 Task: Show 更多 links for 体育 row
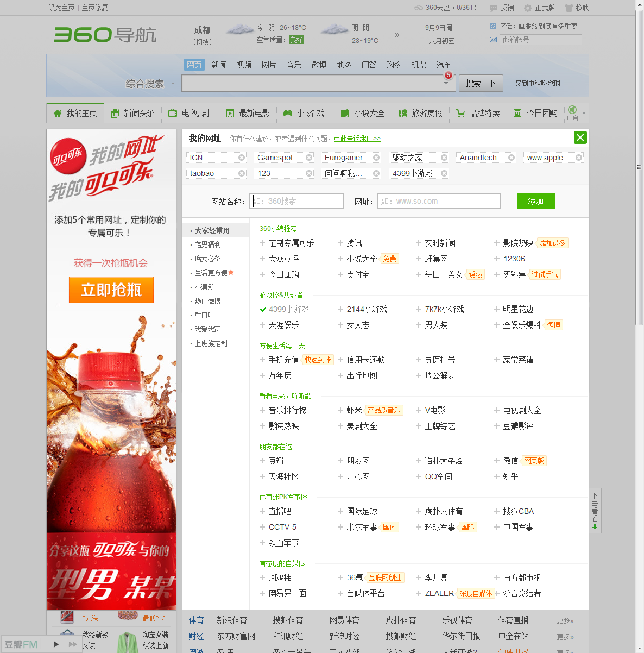[x=565, y=620]
